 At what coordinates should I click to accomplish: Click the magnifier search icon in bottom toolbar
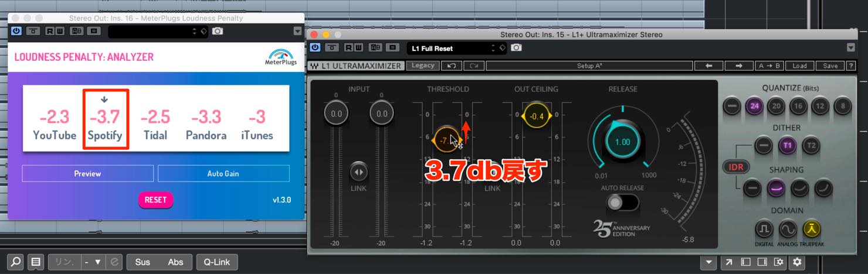tap(15, 262)
